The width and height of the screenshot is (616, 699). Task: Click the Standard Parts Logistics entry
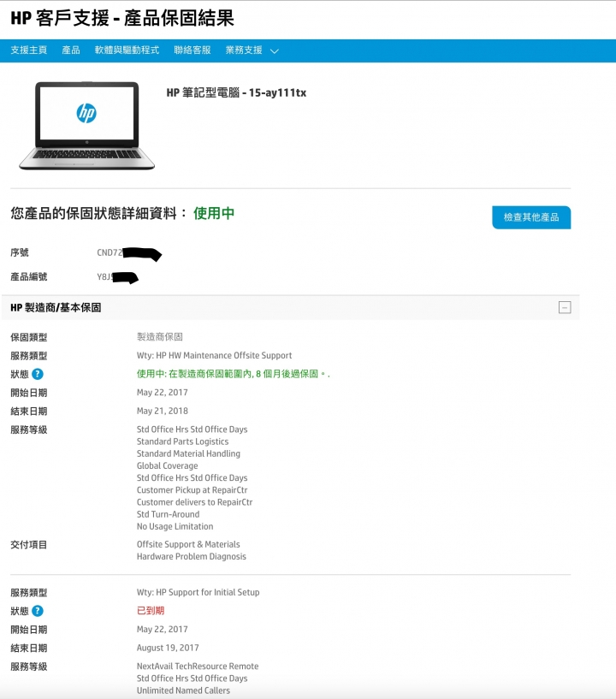point(183,441)
